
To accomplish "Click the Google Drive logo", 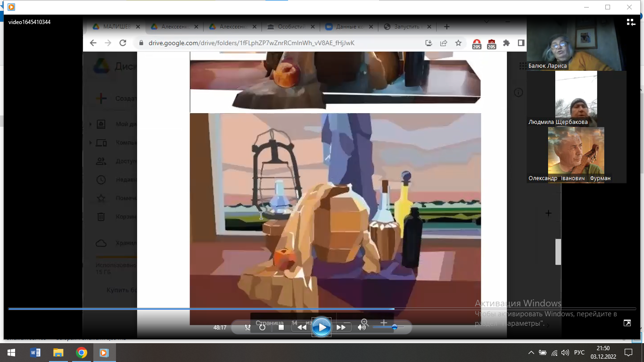I will [x=101, y=66].
